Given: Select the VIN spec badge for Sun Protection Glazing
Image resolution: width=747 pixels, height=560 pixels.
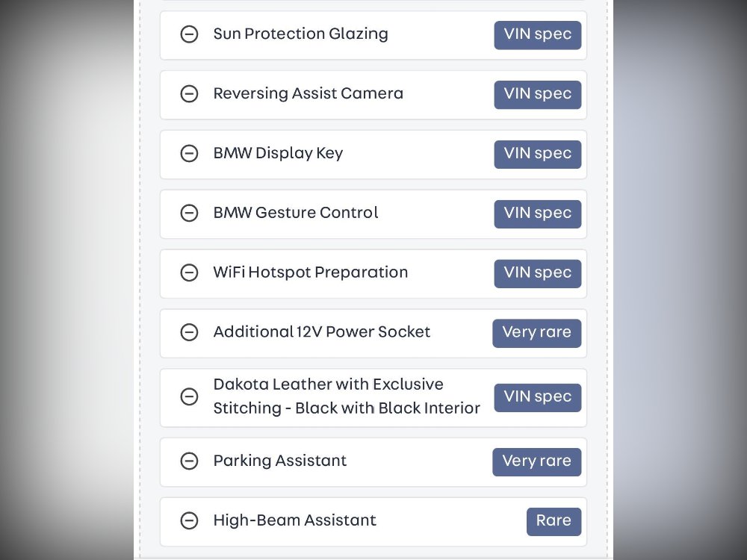Looking at the screenshot, I should coord(537,35).
